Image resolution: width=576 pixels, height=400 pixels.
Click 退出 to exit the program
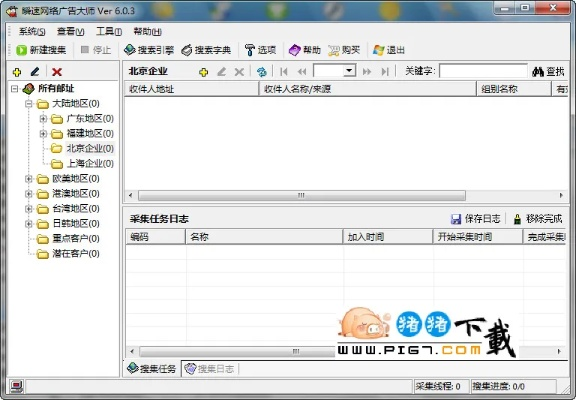(x=389, y=50)
